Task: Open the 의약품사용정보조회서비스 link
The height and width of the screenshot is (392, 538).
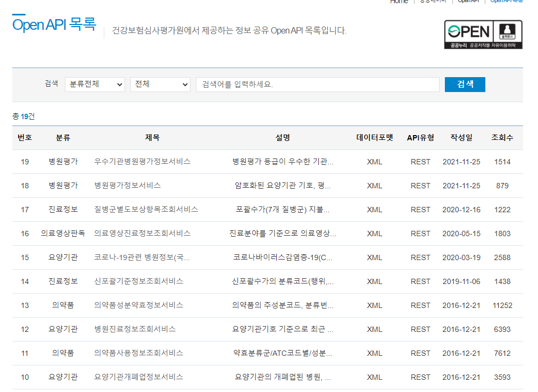Action: pyautogui.click(x=138, y=353)
